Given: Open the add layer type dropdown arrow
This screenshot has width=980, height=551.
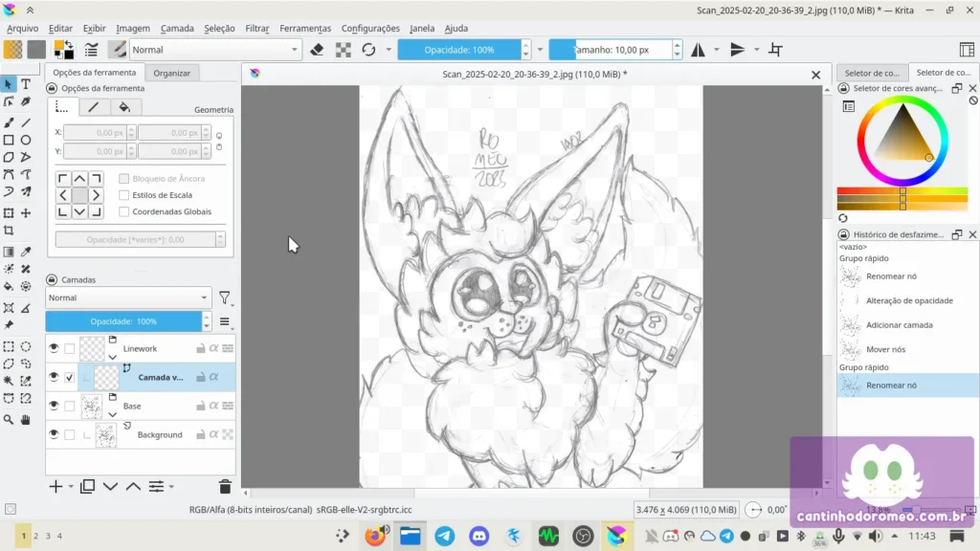Looking at the screenshot, I should [x=71, y=487].
